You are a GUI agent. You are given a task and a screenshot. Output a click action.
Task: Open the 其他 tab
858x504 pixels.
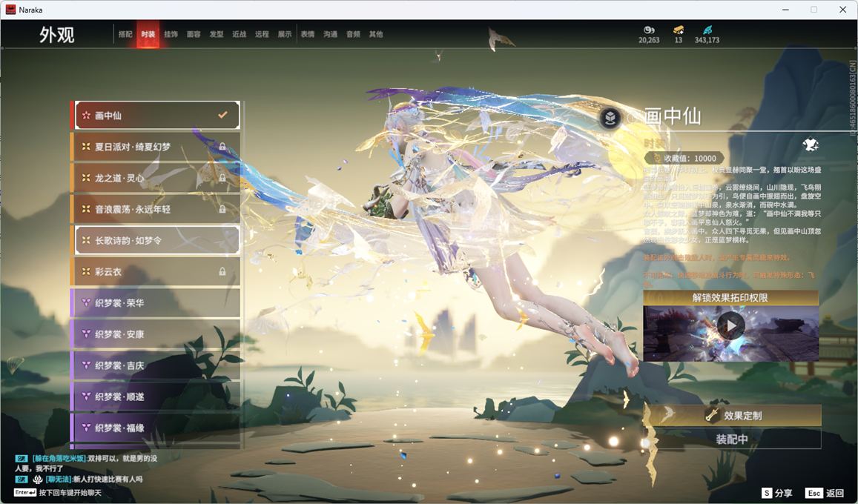pyautogui.click(x=376, y=34)
